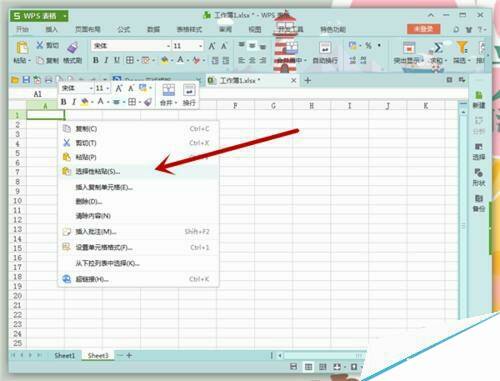Add a new sheet with plus button
The height and width of the screenshot is (381, 500).
[129, 355]
